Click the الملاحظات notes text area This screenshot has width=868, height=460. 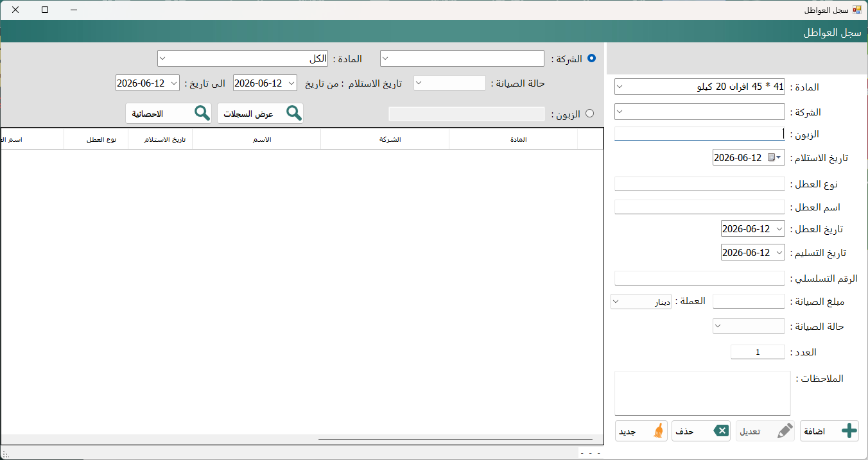pyautogui.click(x=702, y=393)
